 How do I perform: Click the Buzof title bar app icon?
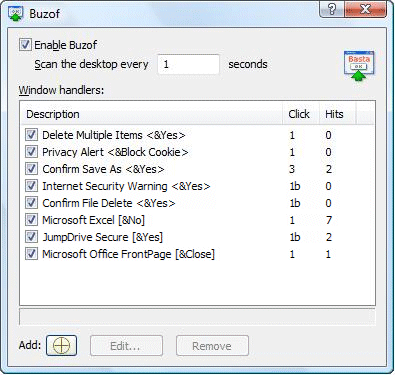[x=16, y=14]
